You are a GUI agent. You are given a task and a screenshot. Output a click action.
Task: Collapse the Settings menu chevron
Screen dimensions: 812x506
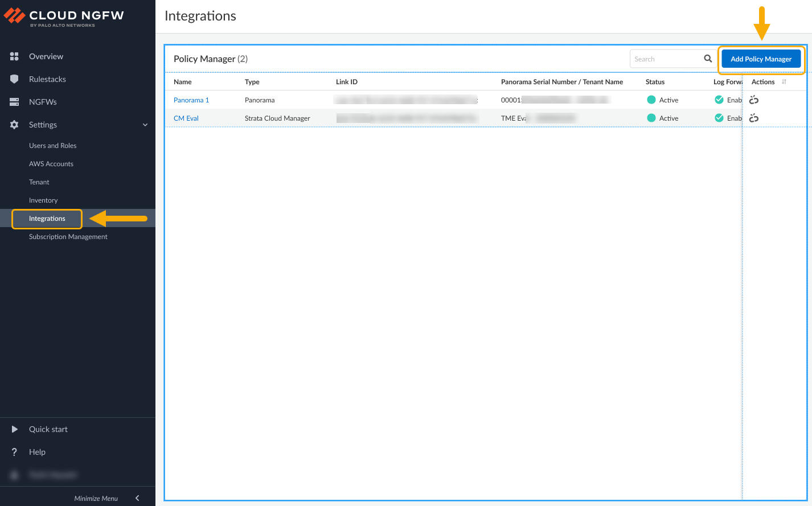[x=145, y=125]
